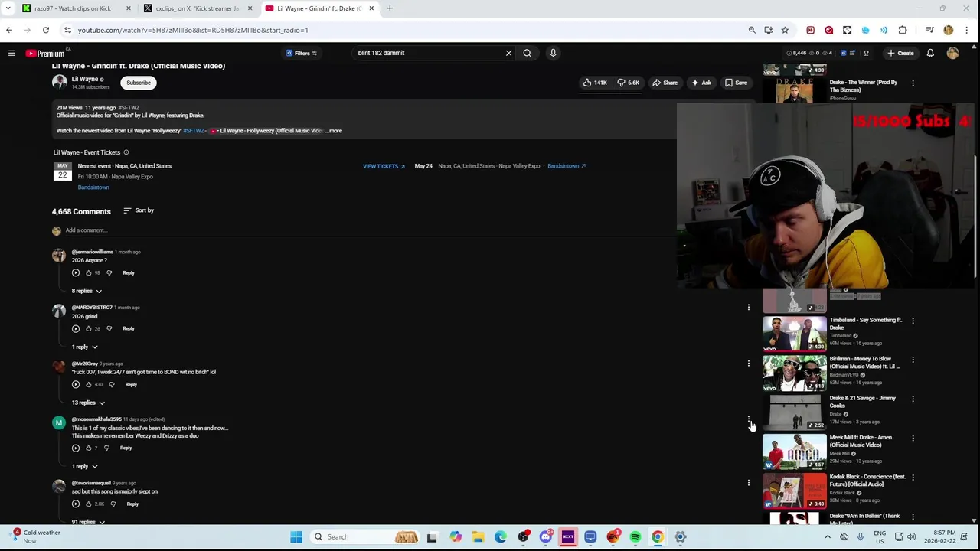The width and height of the screenshot is (980, 551).
Task: Subscribe to Lil Wayne channel
Action: pyautogui.click(x=139, y=83)
